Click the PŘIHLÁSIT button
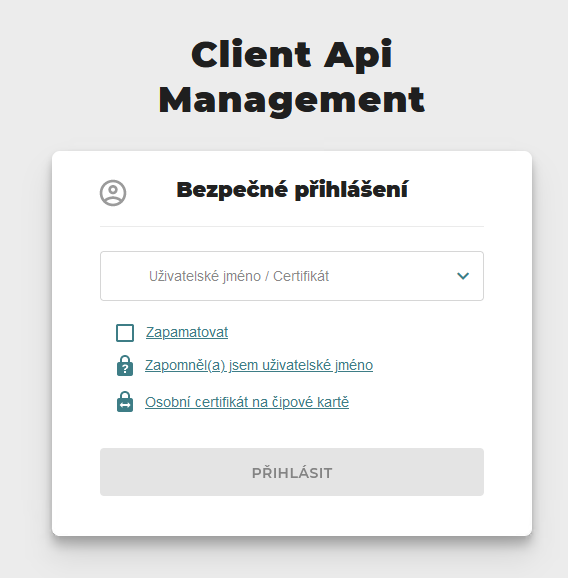The width and height of the screenshot is (568, 578). (292, 472)
